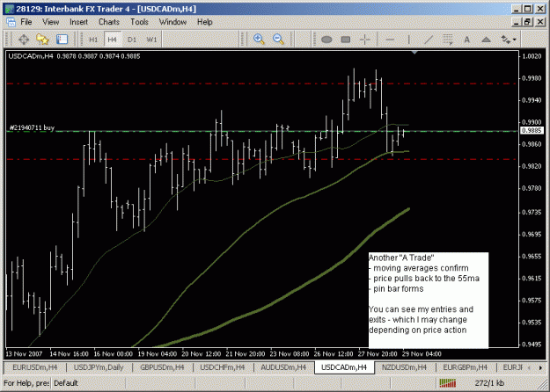Open the Help menu
Image resolution: width=550 pixels, height=392 pixels.
(204, 22)
